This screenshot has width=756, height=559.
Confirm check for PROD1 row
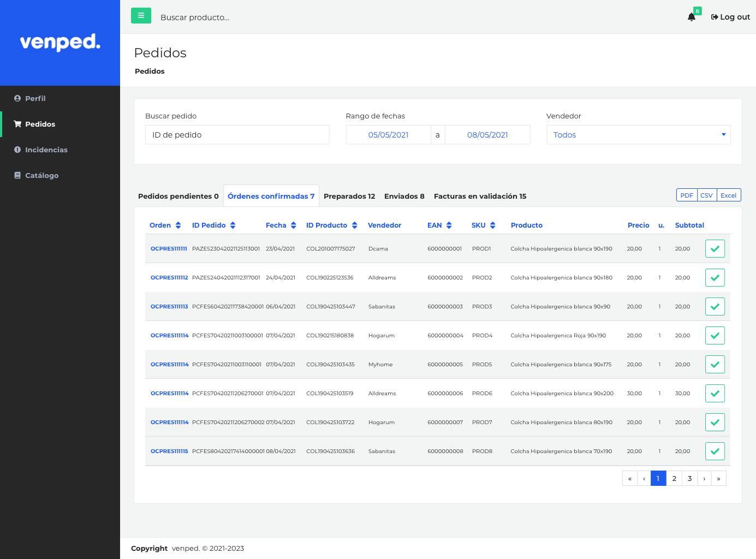coord(715,248)
